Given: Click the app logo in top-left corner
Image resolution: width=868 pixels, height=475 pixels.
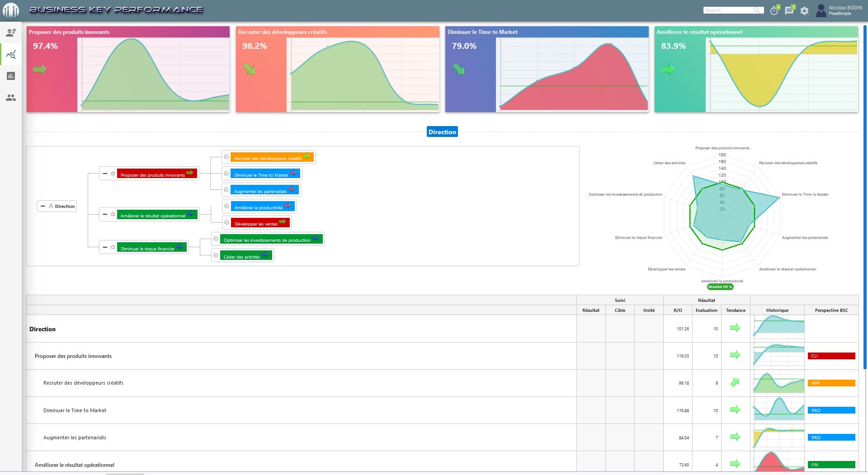Looking at the screenshot, I should (11, 10).
